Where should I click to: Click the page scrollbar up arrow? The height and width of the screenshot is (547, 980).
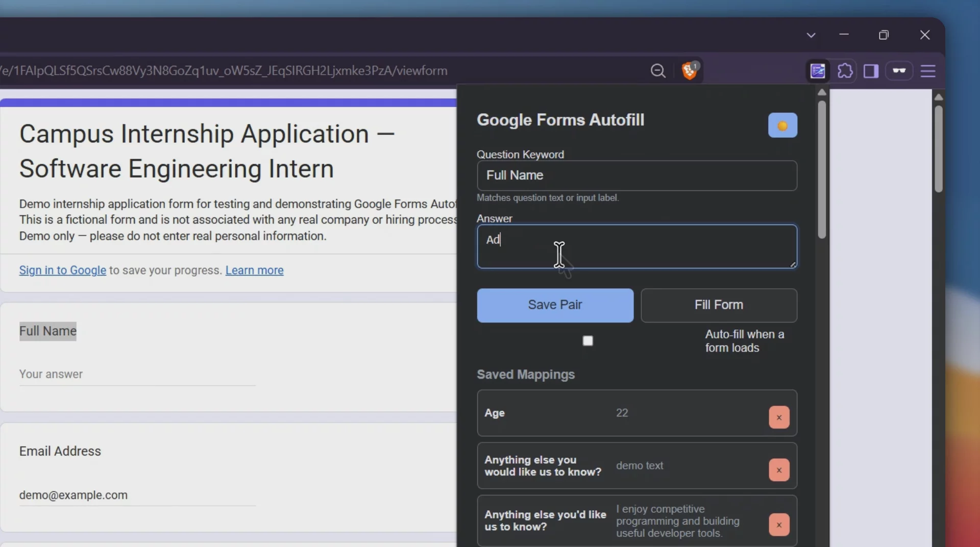[938, 97]
